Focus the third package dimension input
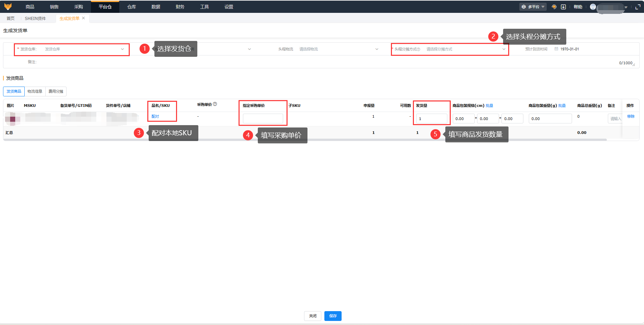 [512, 119]
